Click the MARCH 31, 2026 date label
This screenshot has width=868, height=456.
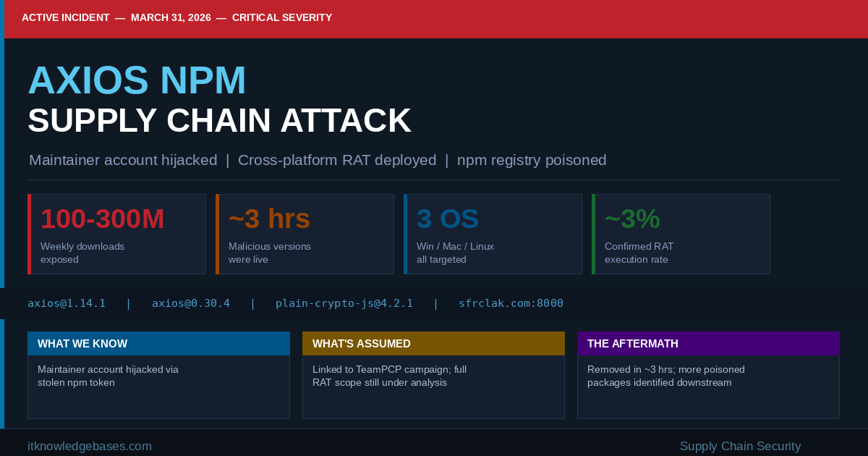click(171, 17)
